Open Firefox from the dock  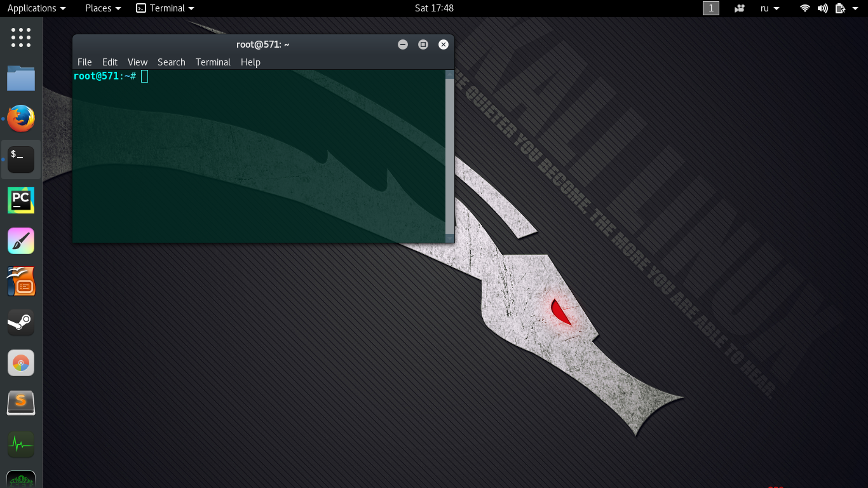point(21,119)
